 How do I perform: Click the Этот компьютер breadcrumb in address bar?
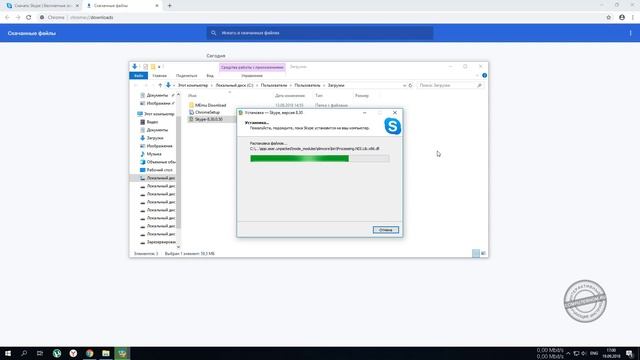pos(193,85)
